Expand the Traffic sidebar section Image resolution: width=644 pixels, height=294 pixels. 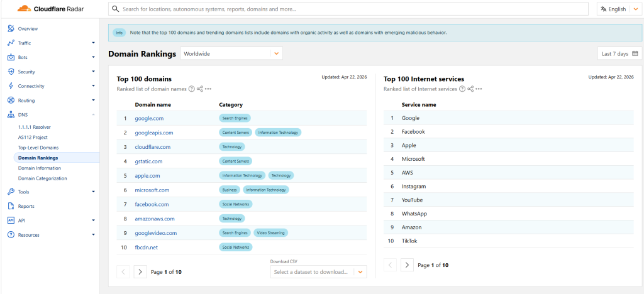[x=93, y=43]
